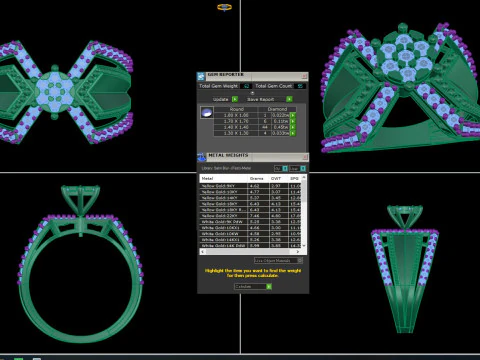
Task: Click the Metal column header
Action: pos(224,178)
